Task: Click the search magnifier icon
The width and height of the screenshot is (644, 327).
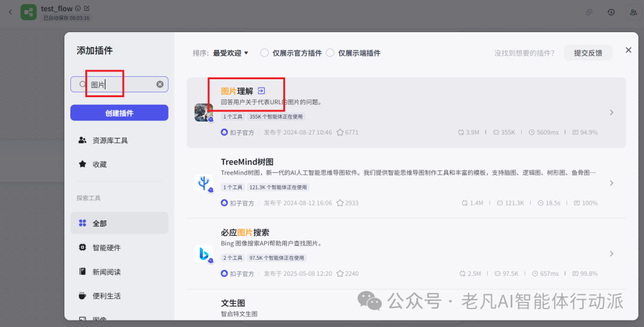Action: tap(82, 84)
